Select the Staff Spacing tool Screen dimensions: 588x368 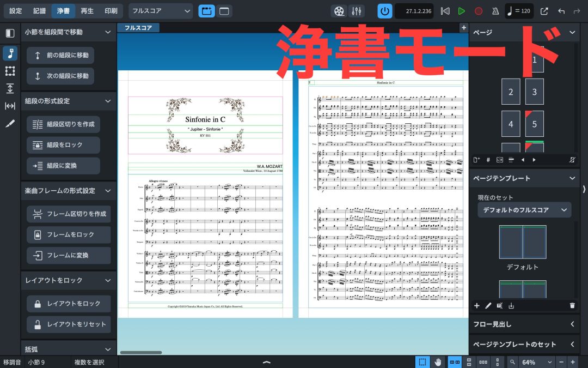point(10,89)
